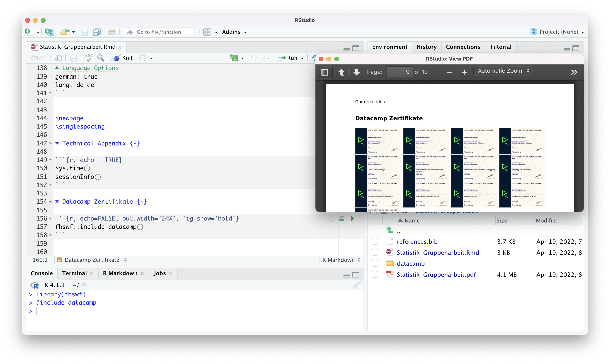Click the Open File folder icon
The width and height of the screenshot is (610, 364).
(64, 32)
